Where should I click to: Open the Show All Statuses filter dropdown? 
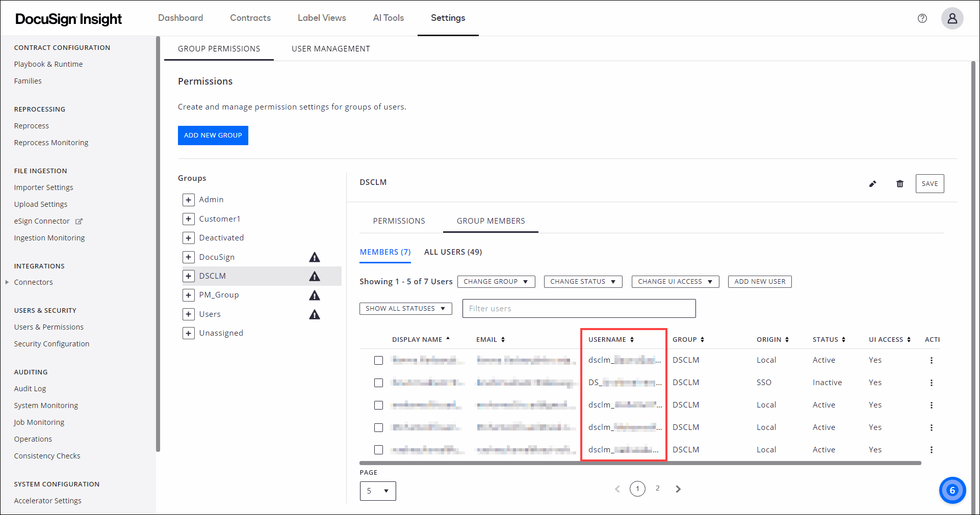[x=405, y=309]
